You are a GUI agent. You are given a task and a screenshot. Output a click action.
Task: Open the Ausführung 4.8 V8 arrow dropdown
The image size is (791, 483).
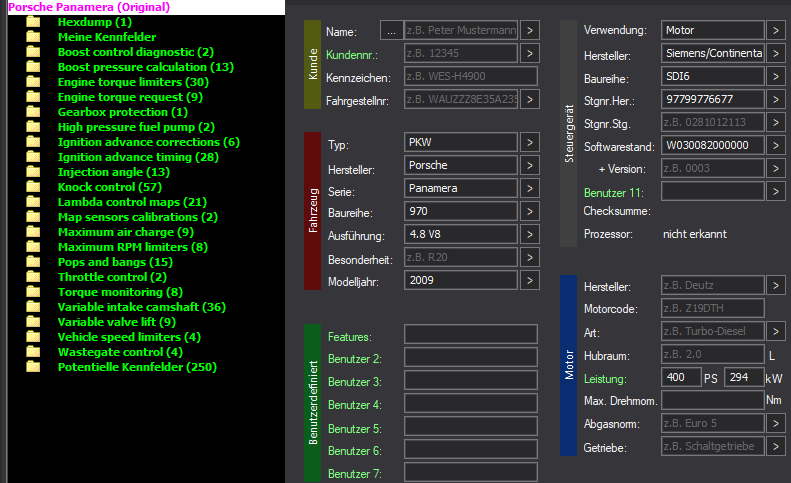[x=530, y=234]
